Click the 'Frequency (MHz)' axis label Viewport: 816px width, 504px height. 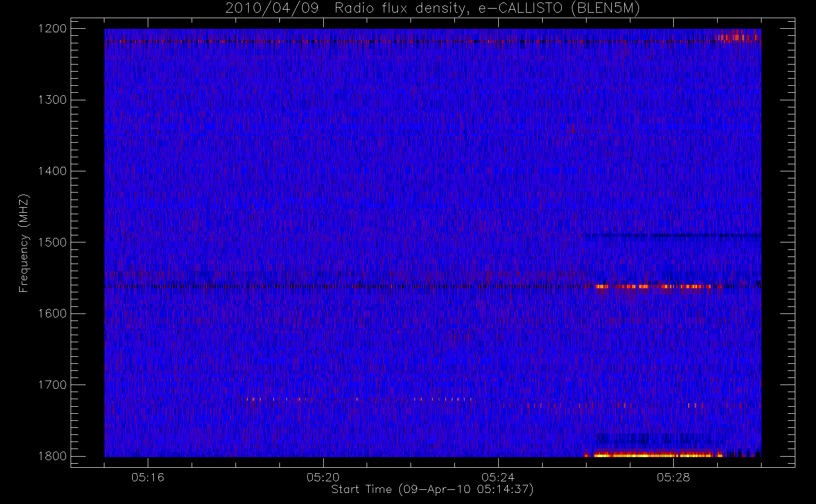[x=23, y=243]
